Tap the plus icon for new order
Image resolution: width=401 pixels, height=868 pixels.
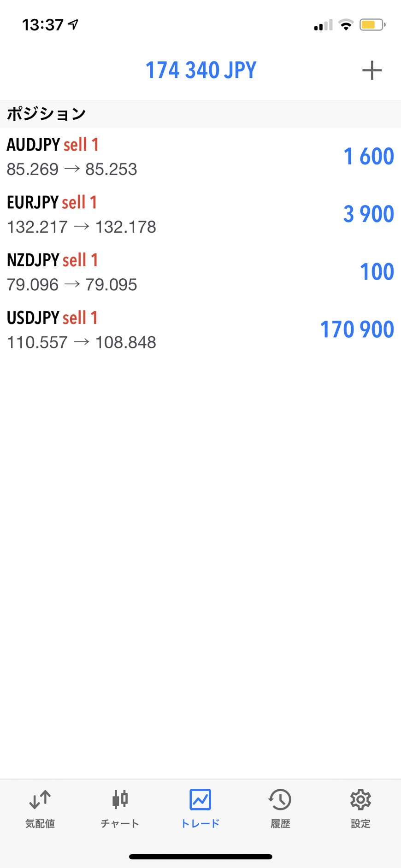[372, 70]
